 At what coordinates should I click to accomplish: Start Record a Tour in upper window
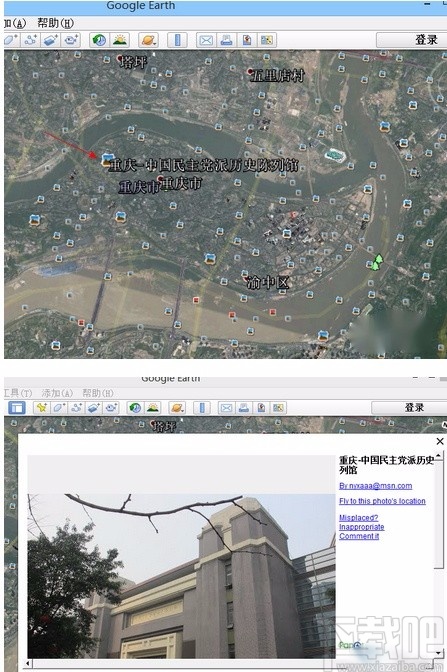pos(71,40)
